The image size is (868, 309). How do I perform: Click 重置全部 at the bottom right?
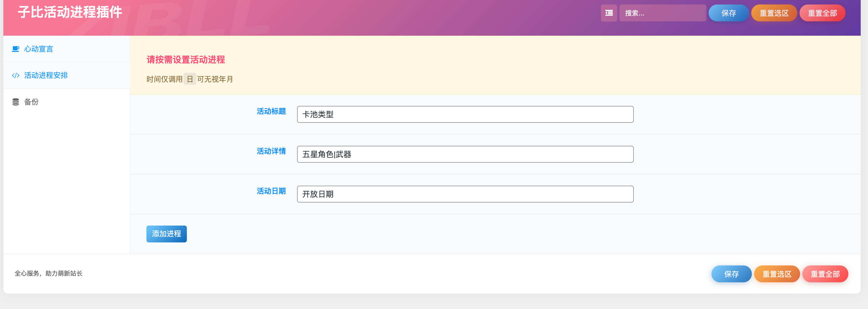pos(825,274)
